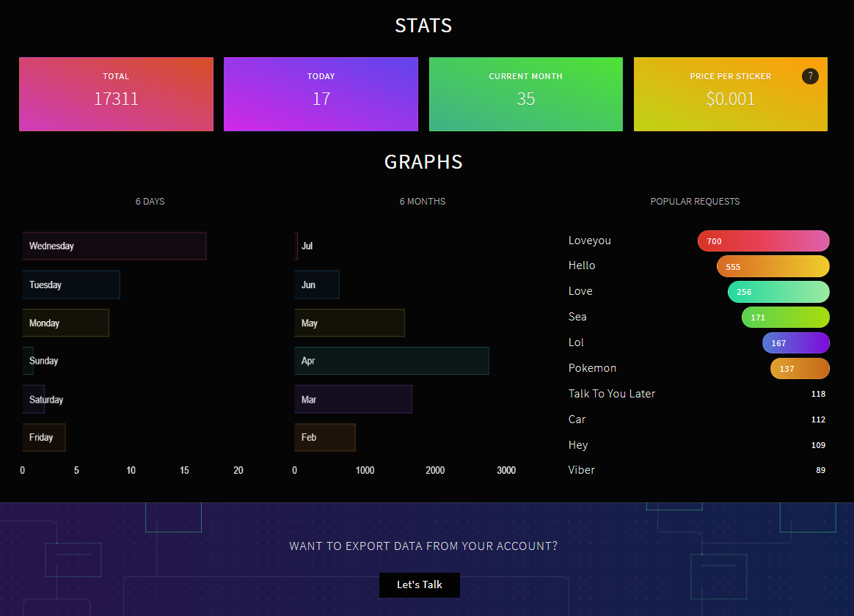
Task: Select the Hello 555 request bar
Action: [773, 267]
